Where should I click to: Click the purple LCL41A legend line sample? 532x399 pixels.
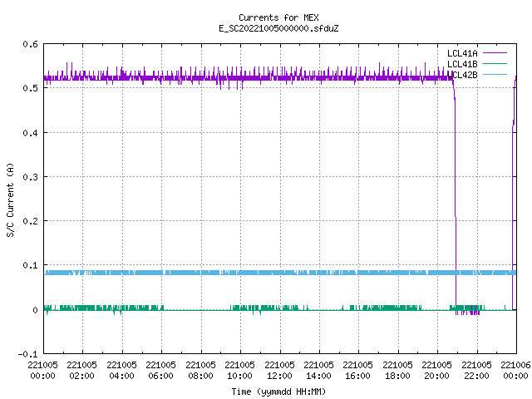click(495, 53)
